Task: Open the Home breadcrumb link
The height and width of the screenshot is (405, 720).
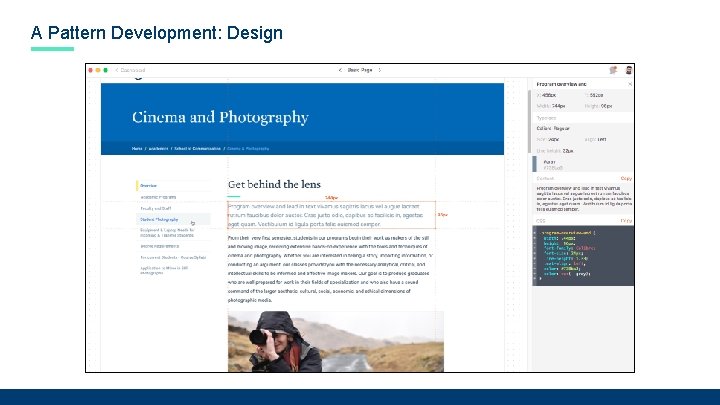Action: 137,149
